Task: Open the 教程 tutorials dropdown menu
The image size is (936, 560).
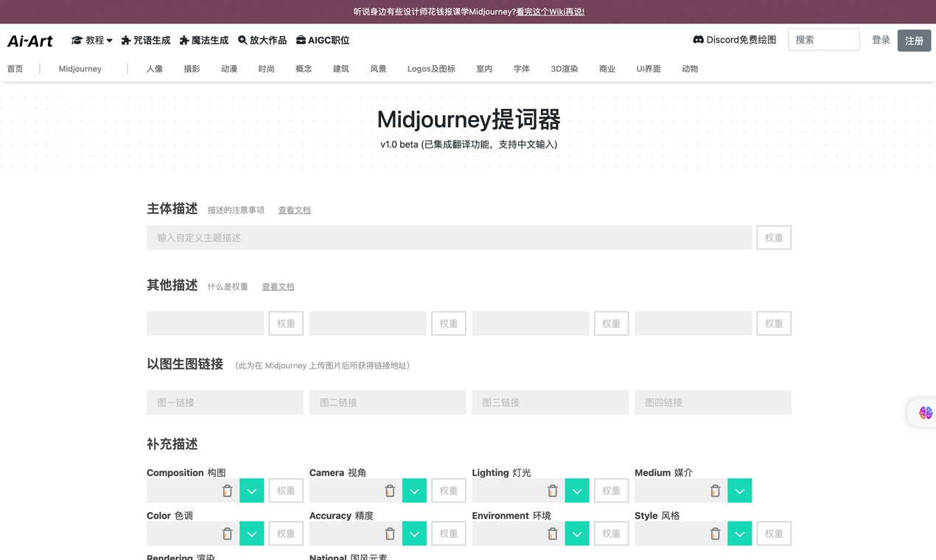Action: click(x=91, y=41)
